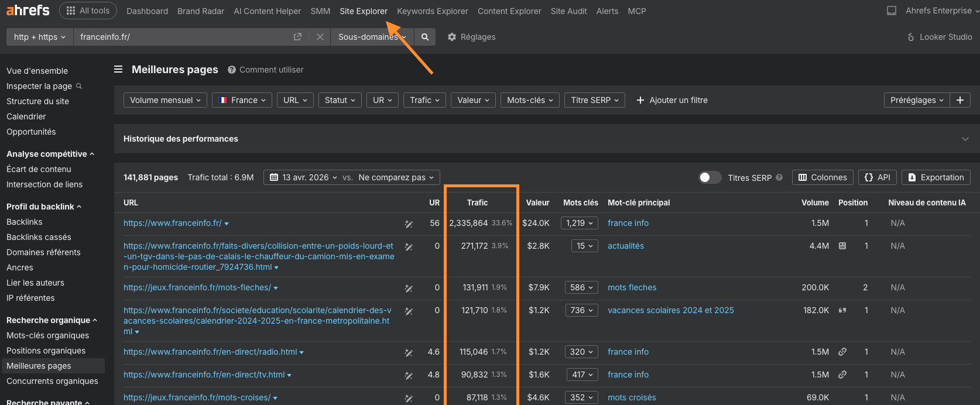
Task: Open the Statut filter dropdown
Action: pyautogui.click(x=340, y=100)
